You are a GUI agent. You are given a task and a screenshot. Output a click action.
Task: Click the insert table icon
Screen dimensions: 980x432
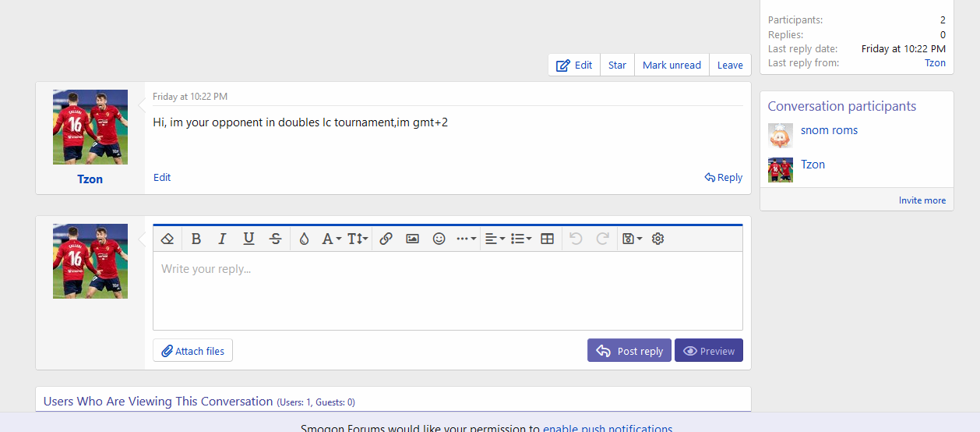(x=547, y=239)
